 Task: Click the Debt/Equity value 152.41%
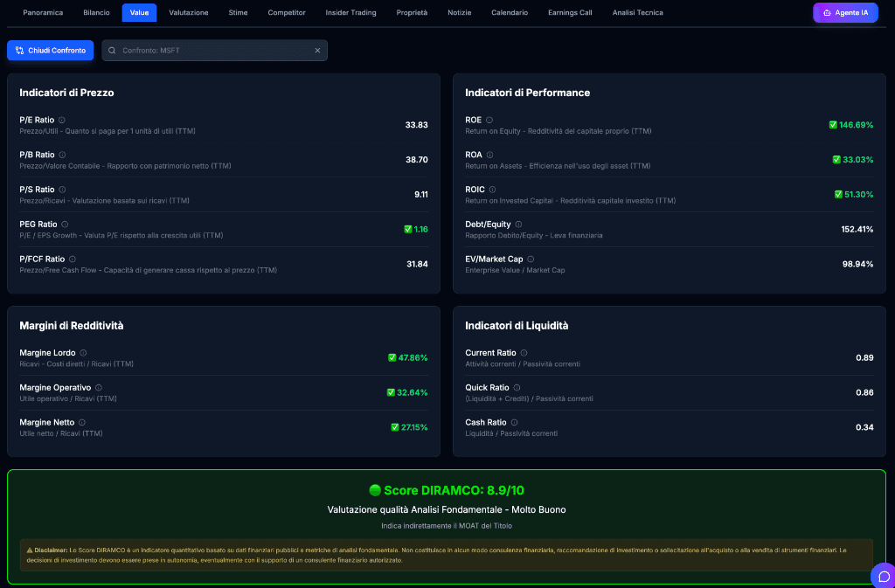coord(857,229)
